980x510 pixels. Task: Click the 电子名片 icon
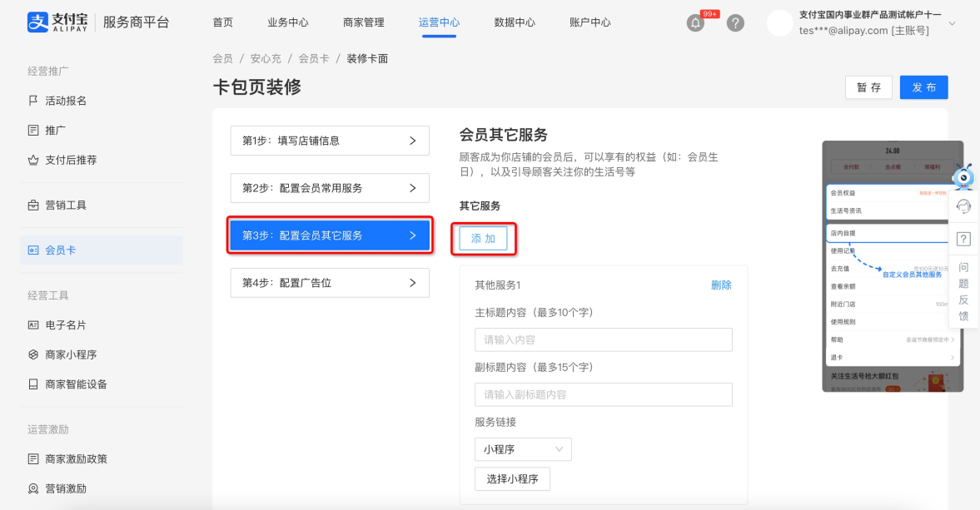[33, 324]
